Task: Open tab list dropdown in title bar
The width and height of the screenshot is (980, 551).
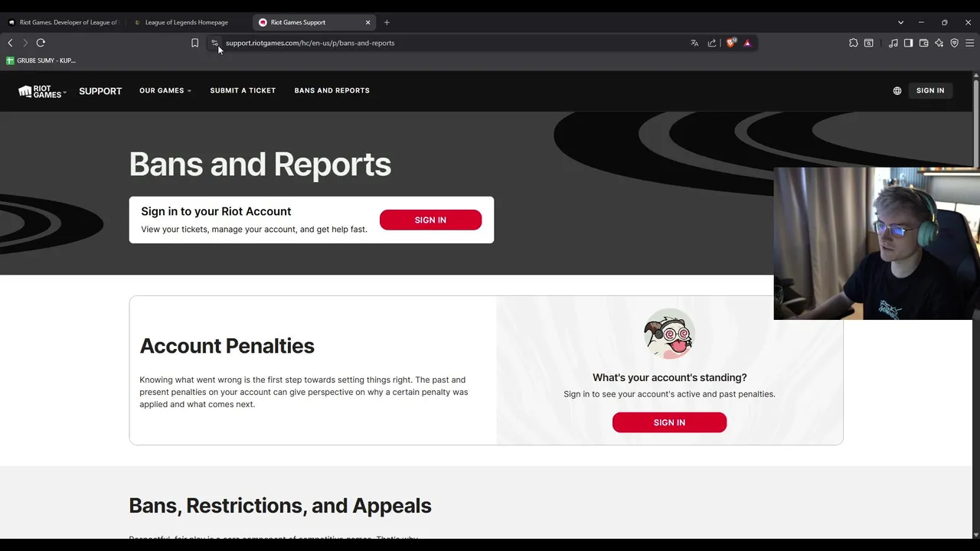Action: click(900, 22)
